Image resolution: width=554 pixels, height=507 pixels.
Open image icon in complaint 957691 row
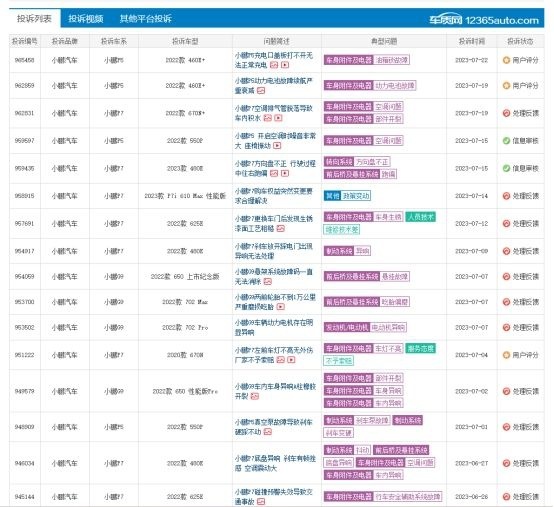pyautogui.click(x=281, y=229)
